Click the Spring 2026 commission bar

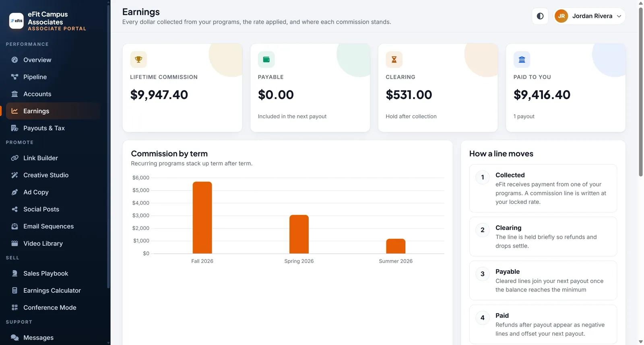(299, 234)
